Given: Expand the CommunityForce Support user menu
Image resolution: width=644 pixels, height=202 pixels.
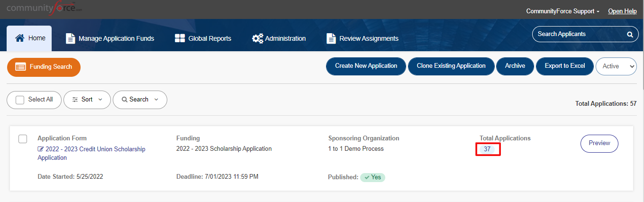Looking at the screenshot, I should pos(563,11).
